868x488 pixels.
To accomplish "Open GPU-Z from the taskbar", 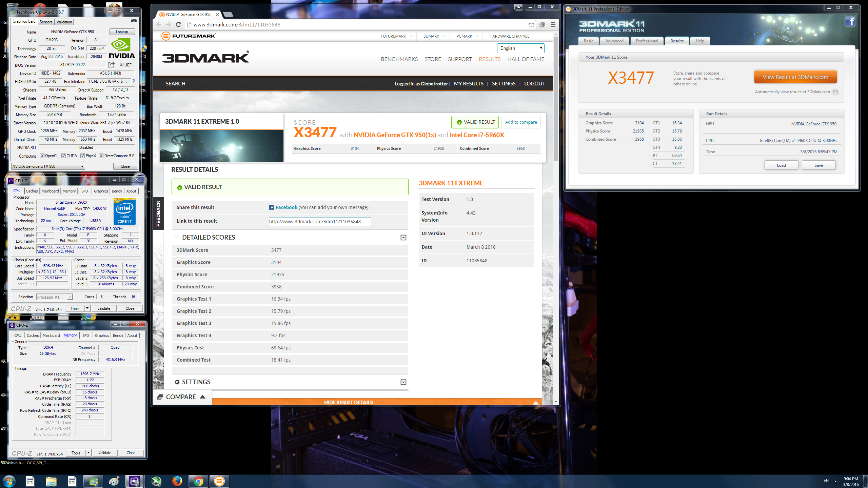I will (x=93, y=481).
